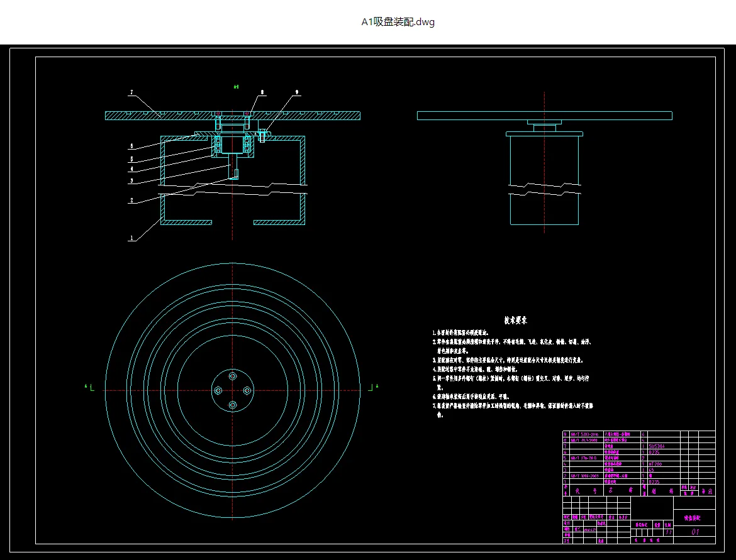This screenshot has width=736, height=560.
Task: Select the top bolt hole in plan view
Action: [232, 376]
